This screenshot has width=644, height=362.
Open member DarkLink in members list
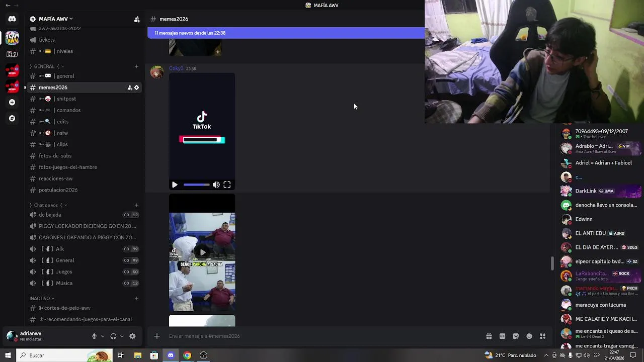pos(601,191)
